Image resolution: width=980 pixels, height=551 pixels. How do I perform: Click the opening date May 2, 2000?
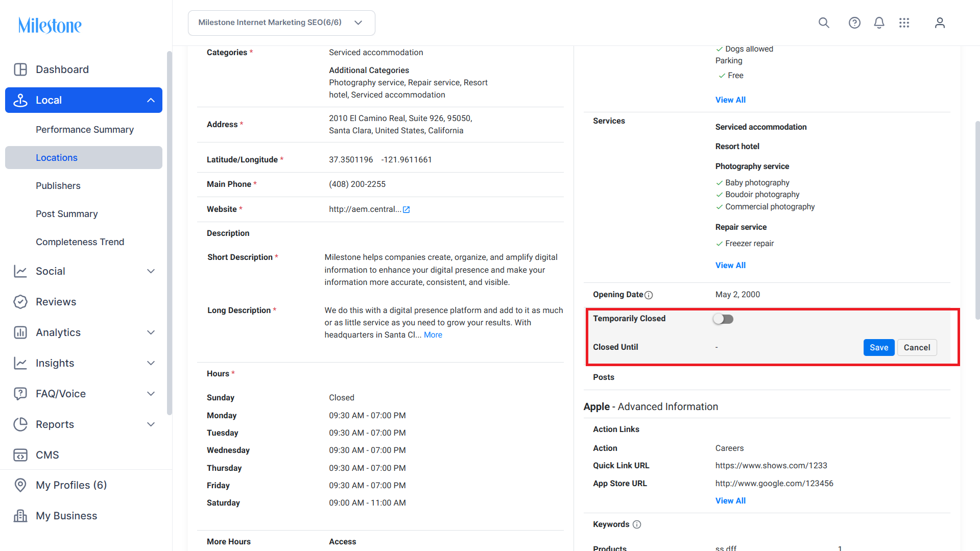pyautogui.click(x=737, y=295)
